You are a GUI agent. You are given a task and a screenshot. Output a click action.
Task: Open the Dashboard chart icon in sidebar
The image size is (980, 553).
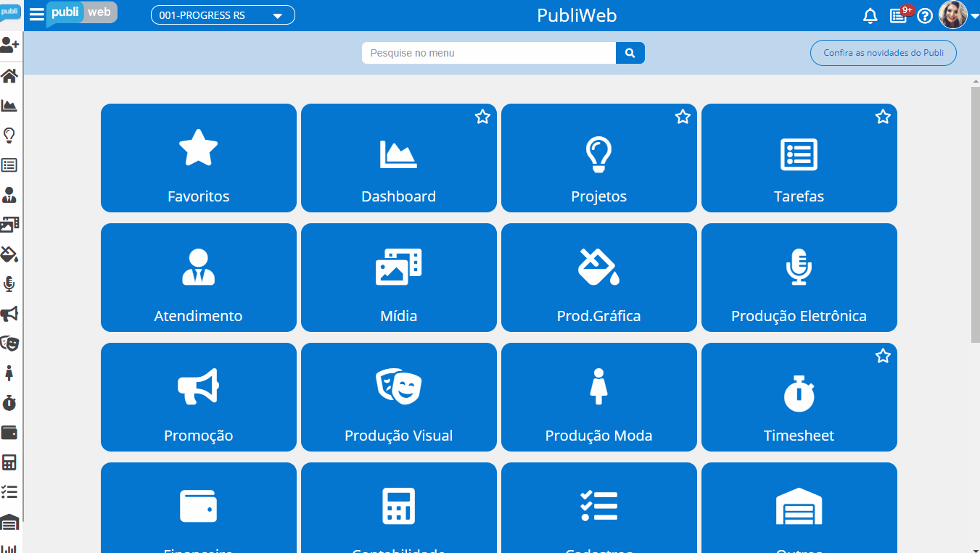pyautogui.click(x=9, y=105)
